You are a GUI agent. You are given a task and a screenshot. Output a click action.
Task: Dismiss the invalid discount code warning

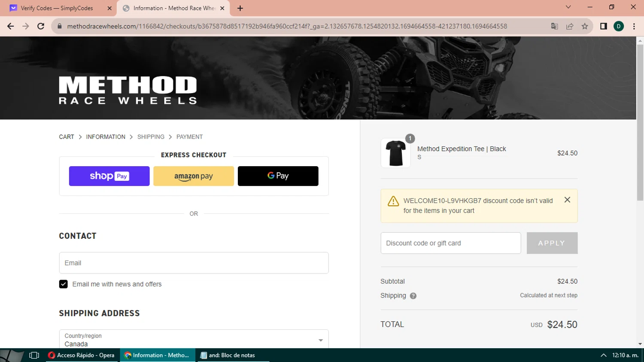point(567,200)
